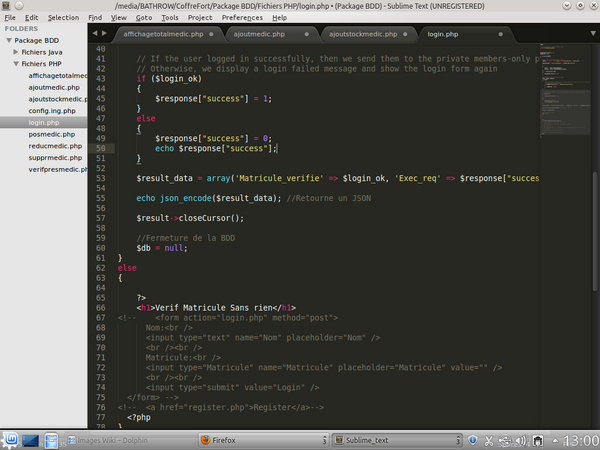This screenshot has width=600, height=450.
Task: Click the Firefox icon in the taskbar
Action: tap(206, 440)
